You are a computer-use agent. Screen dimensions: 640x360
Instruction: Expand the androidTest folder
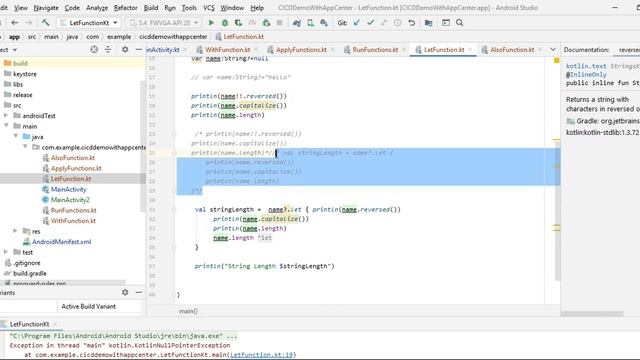click(6, 116)
